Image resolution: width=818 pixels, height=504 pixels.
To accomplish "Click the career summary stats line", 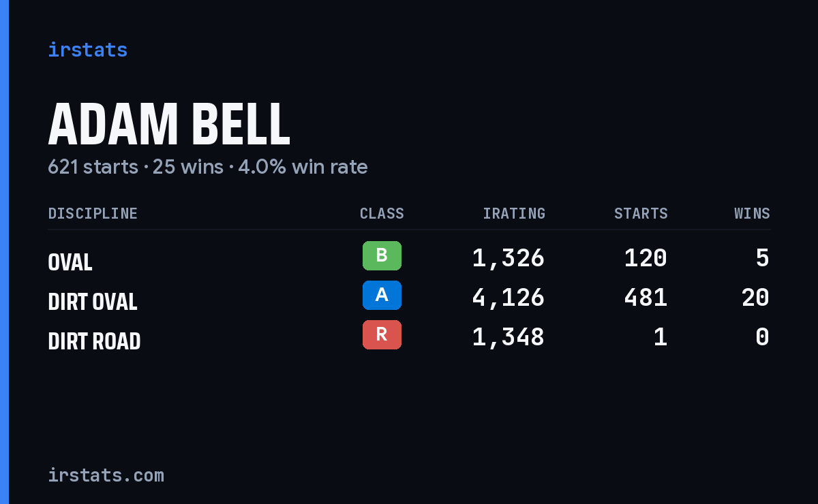I will click(x=208, y=167).
